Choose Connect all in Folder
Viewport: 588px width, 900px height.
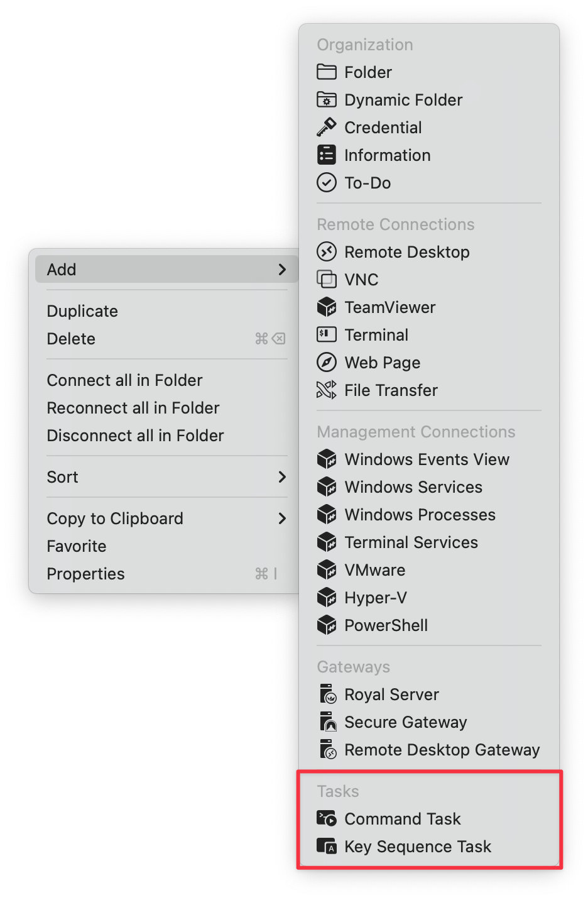coord(166,380)
